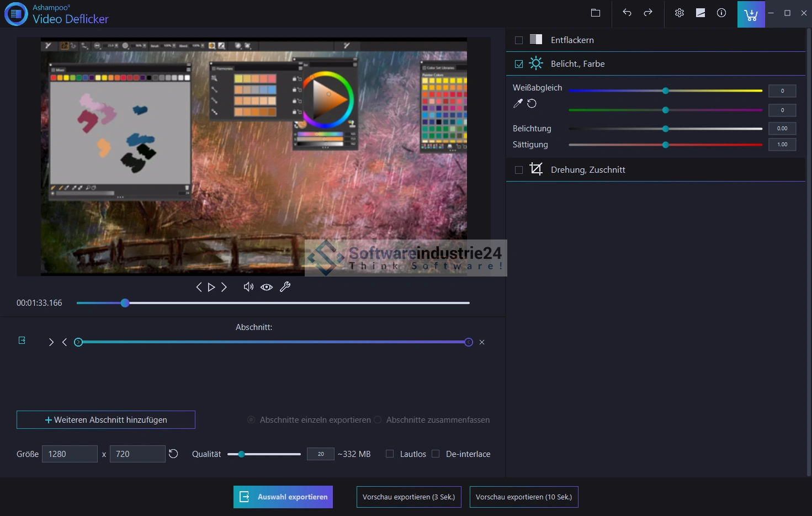This screenshot has height=516, width=812.
Task: Uncheck the Belicht., Farbe checkbox
Action: (519, 64)
